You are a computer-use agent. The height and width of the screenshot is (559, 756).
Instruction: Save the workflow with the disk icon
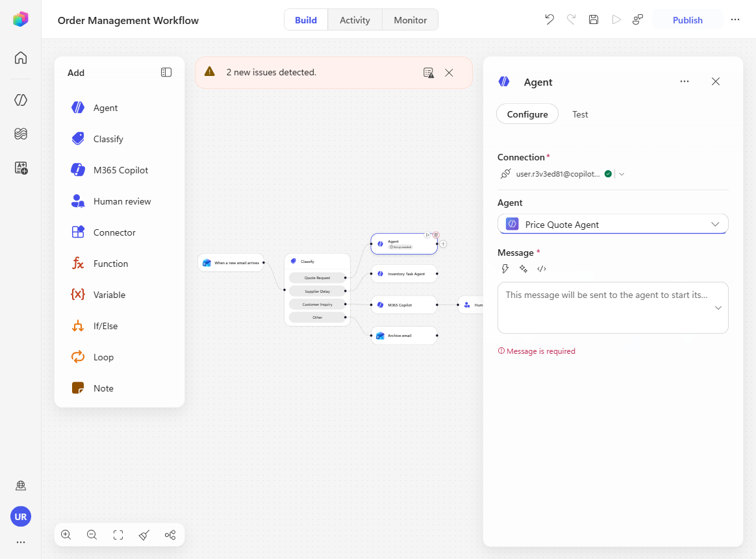594,19
